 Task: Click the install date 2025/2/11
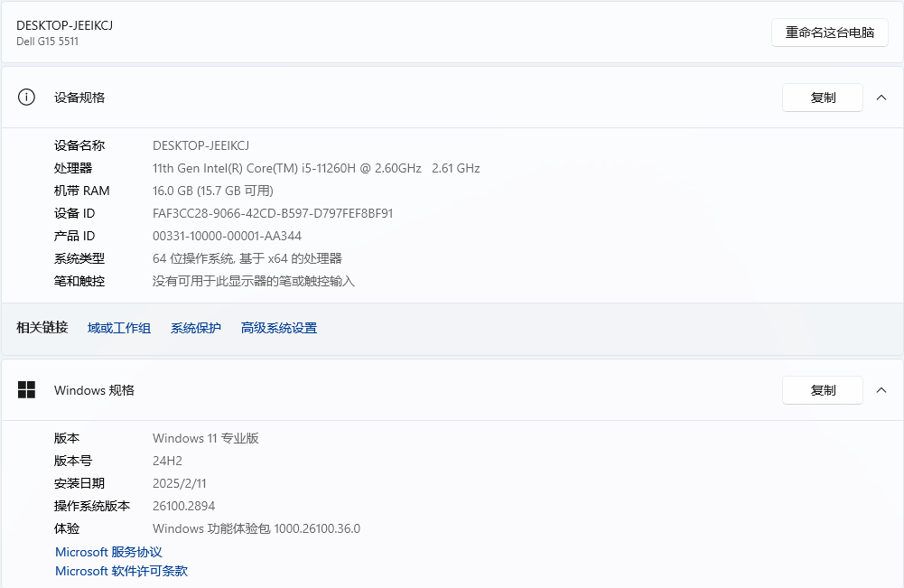pyautogui.click(x=180, y=483)
